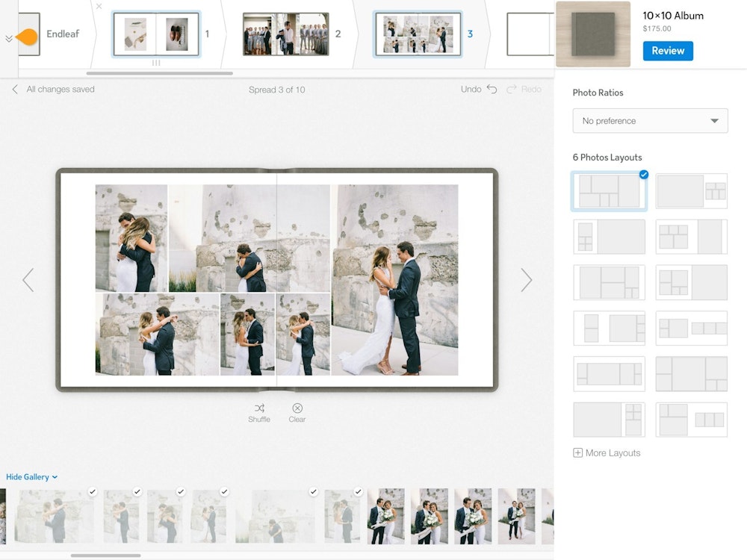
Task: Click the back arrow beside All changes saved
Action: (15, 89)
